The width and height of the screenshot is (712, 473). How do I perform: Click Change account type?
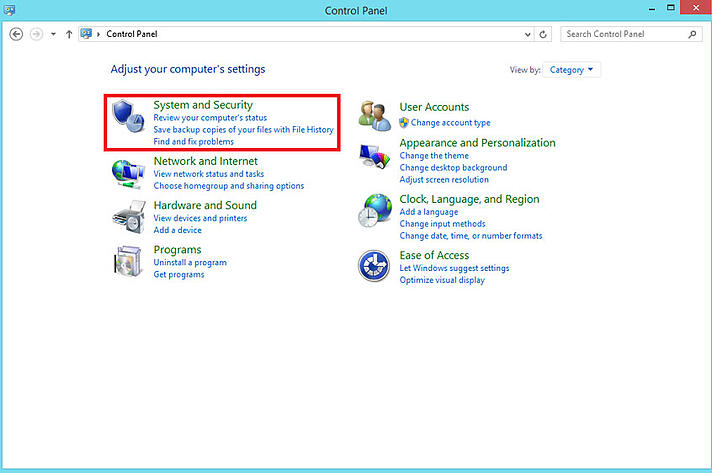(451, 123)
